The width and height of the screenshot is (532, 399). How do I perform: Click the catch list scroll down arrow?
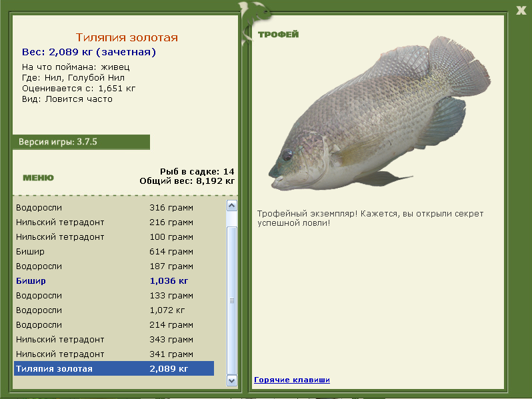pos(232,380)
